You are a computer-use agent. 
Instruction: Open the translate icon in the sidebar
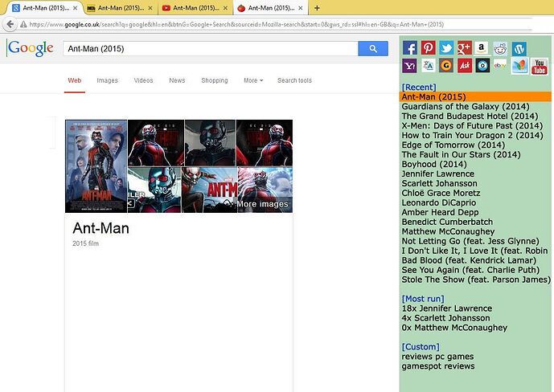click(x=429, y=66)
